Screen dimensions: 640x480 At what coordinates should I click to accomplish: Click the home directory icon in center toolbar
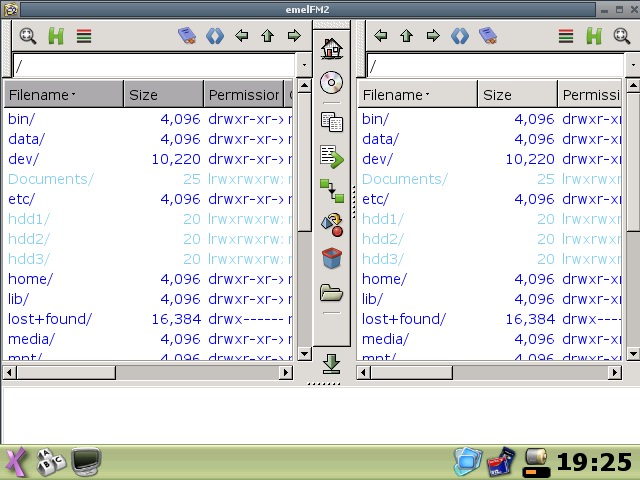click(332, 47)
